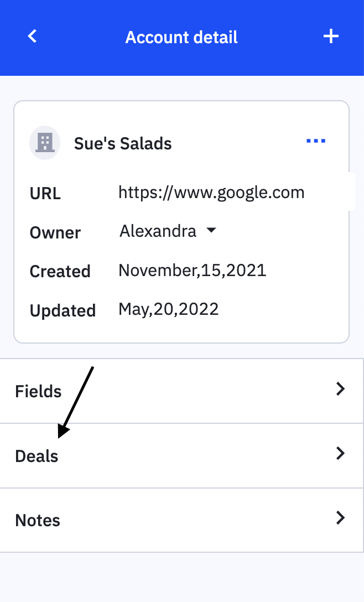Click the Updated field label
The image size is (364, 602).
pyautogui.click(x=63, y=310)
